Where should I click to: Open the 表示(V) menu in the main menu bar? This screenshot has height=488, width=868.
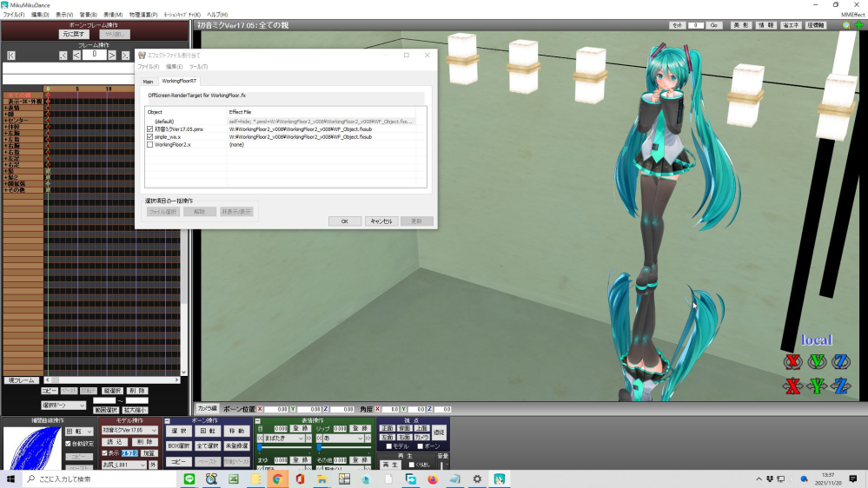click(x=64, y=15)
